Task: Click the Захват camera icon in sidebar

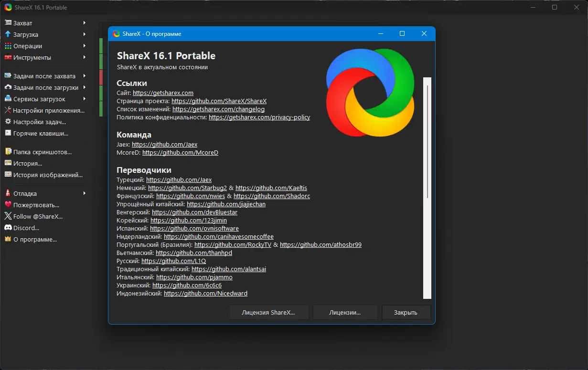Action: (x=8, y=23)
